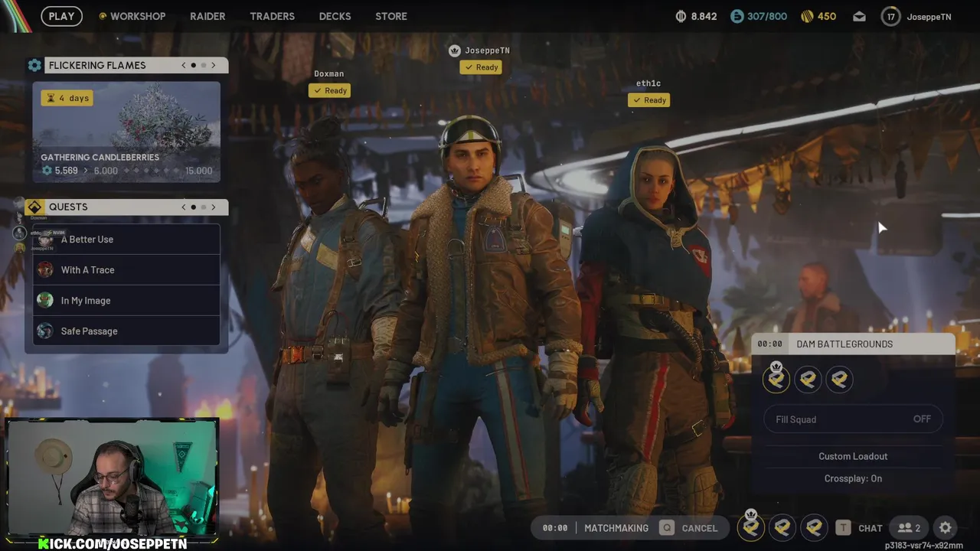Click Doxman's Ready status badge
980x551 pixels.
329,90
